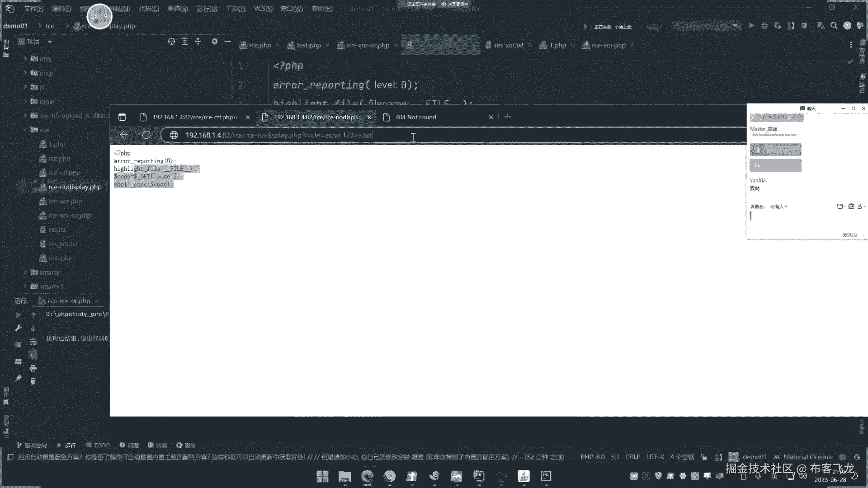This screenshot has height=488, width=868.
Task: Switch to the 404 Not Found browser tab
Action: [x=415, y=117]
